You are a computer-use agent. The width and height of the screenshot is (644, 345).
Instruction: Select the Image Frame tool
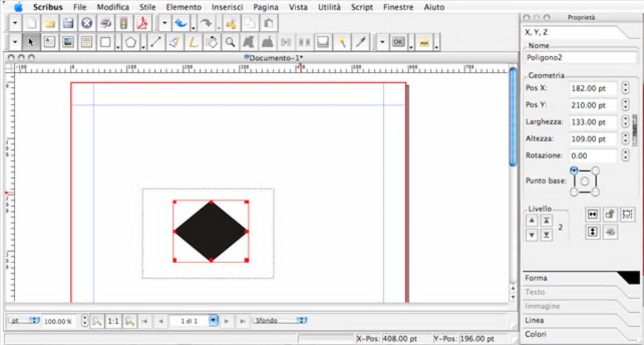(x=68, y=42)
